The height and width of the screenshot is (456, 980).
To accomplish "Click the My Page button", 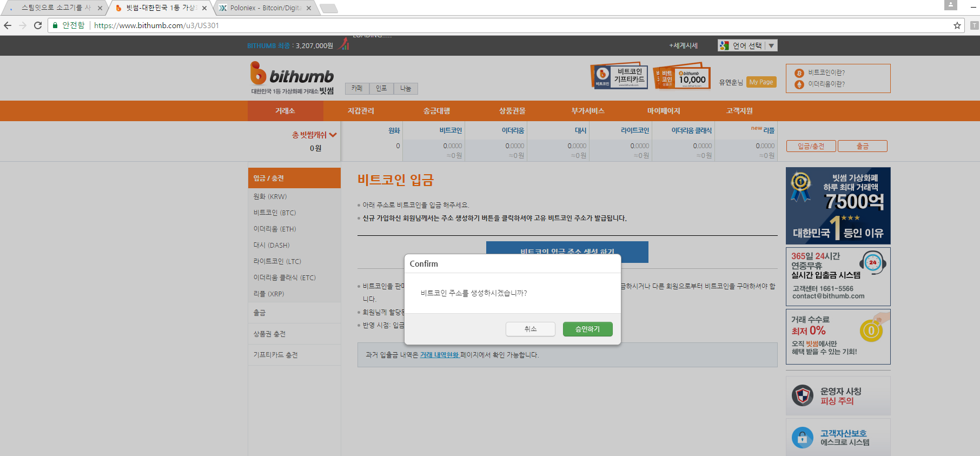I will click(762, 82).
